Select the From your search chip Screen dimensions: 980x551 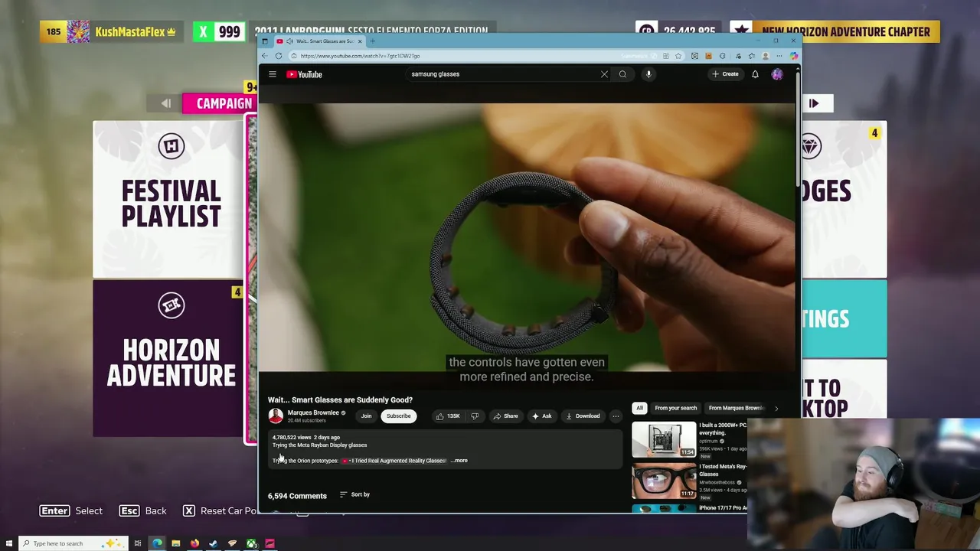pyautogui.click(x=675, y=408)
